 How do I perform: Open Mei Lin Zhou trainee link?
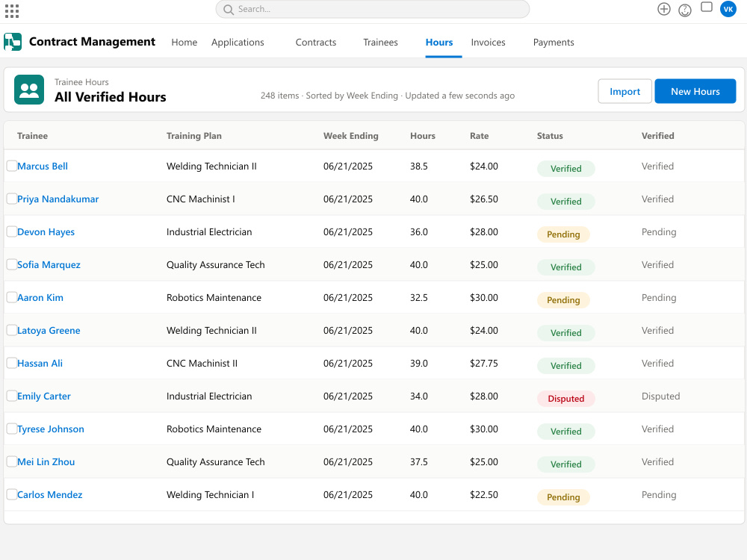(46, 462)
